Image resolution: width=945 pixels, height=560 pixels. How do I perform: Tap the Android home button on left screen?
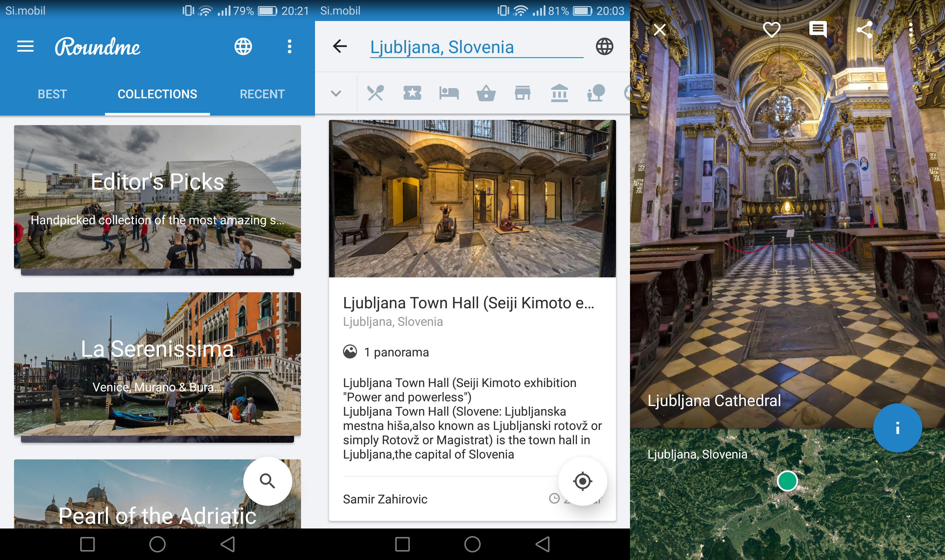[x=157, y=544]
